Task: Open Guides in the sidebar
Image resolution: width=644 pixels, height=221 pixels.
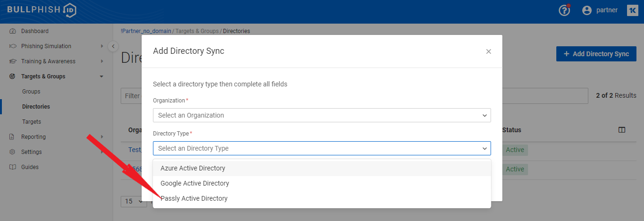Action: [30, 167]
